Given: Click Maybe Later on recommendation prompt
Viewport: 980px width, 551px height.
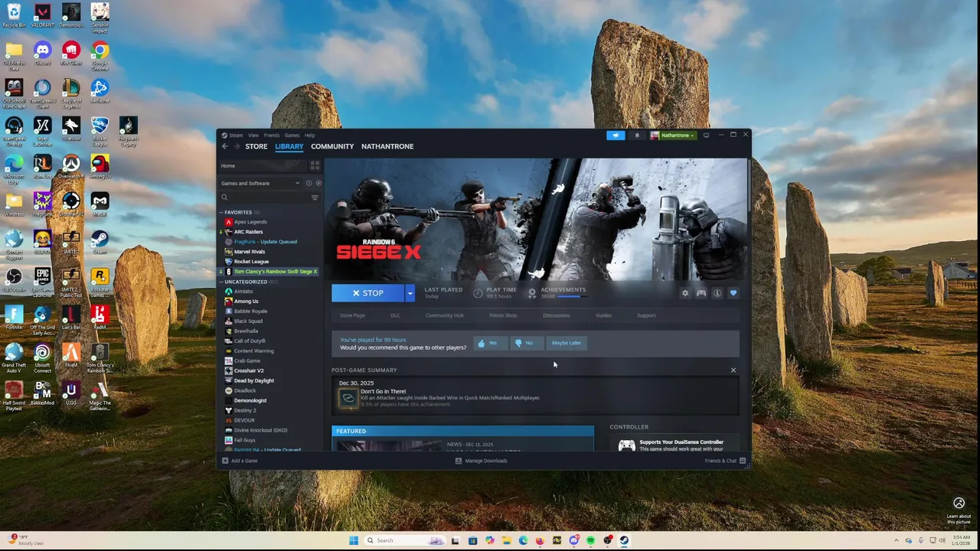Looking at the screenshot, I should tap(567, 343).
